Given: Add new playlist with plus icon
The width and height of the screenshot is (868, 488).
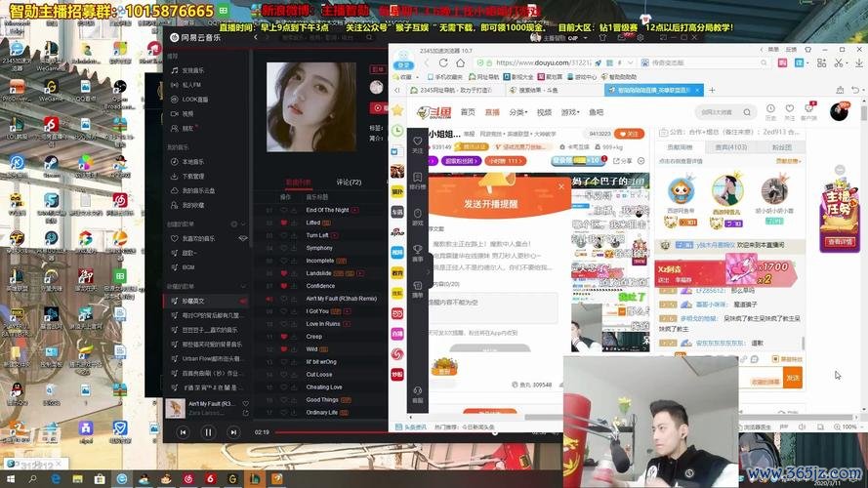Looking at the screenshot, I should (x=234, y=224).
